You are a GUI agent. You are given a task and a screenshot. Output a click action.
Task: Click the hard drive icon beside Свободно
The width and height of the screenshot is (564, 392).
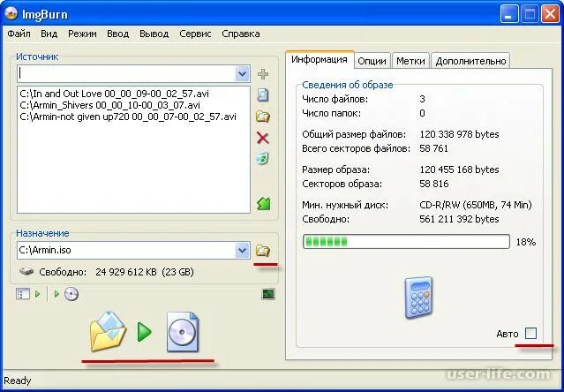pyautogui.click(x=26, y=272)
